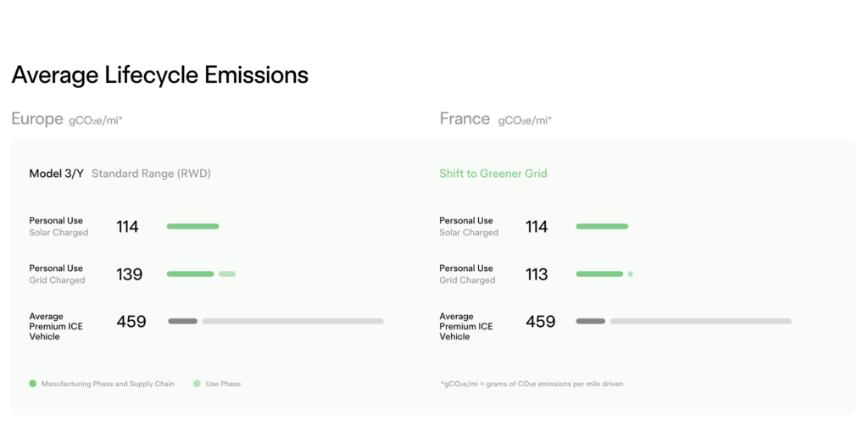Click the 139 value for Europe grid charged
This screenshot has width=868, height=437.
130,274
